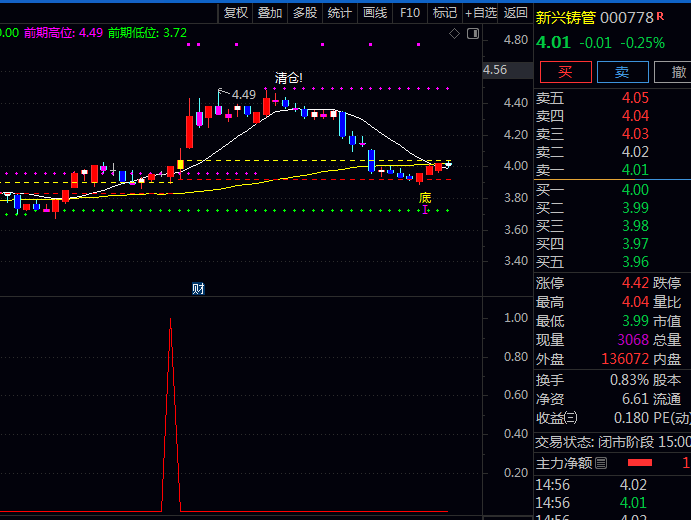This screenshot has width=691, height=520.
Task: Click the 买二 price 3.99
Action: (x=635, y=208)
